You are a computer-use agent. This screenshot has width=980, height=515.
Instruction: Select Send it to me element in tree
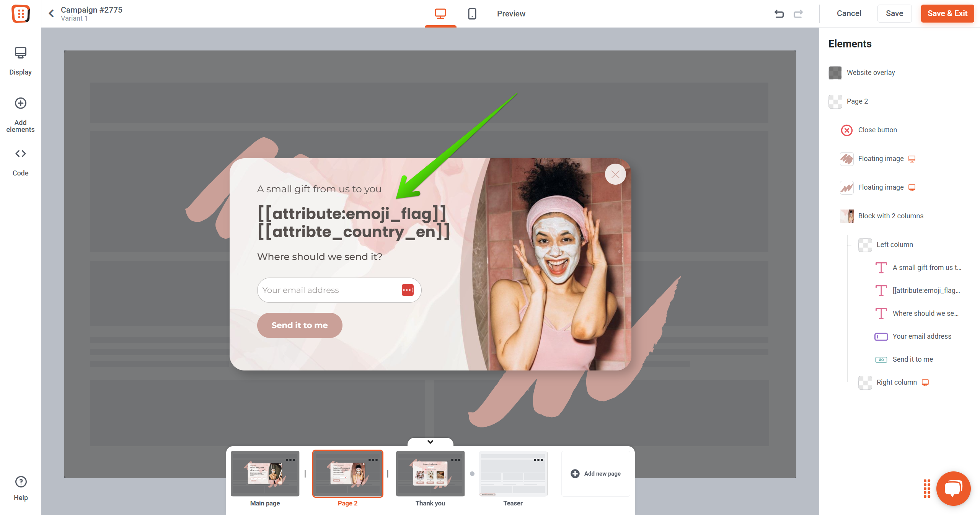point(904,359)
